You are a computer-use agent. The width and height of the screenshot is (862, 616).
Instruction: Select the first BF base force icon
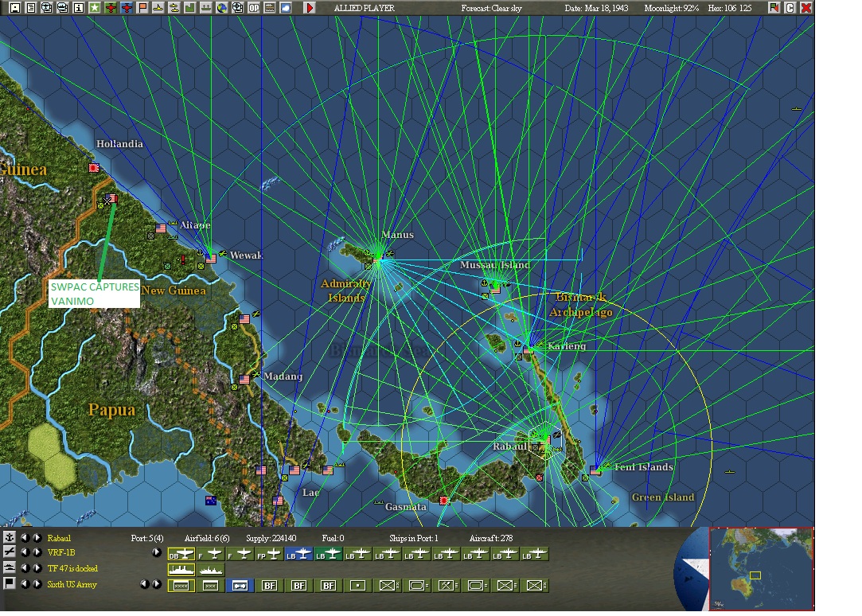[x=269, y=586]
